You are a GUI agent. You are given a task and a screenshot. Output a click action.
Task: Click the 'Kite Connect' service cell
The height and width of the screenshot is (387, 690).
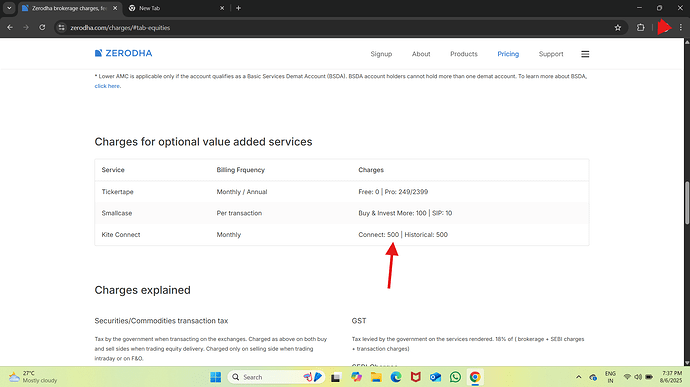[121, 235]
